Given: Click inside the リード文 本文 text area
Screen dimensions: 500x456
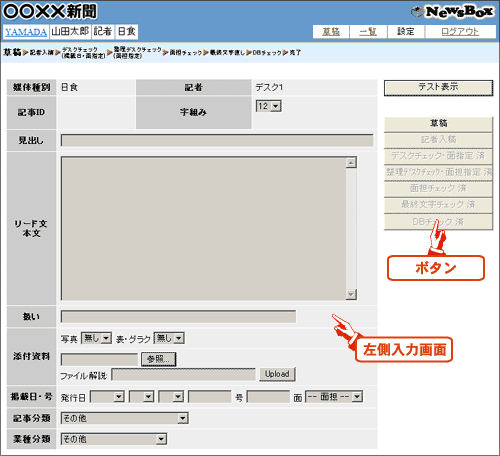Looking at the screenshot, I should [203, 228].
